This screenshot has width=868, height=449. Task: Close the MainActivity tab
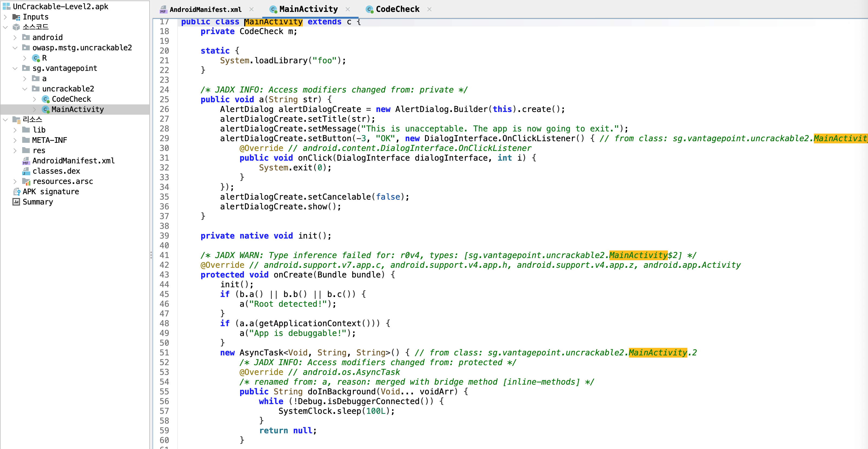[348, 9]
